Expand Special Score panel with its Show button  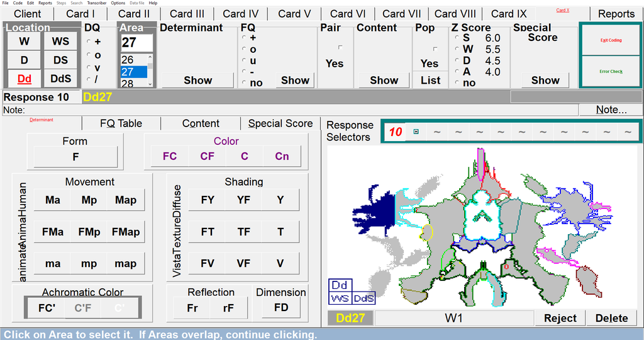(545, 80)
